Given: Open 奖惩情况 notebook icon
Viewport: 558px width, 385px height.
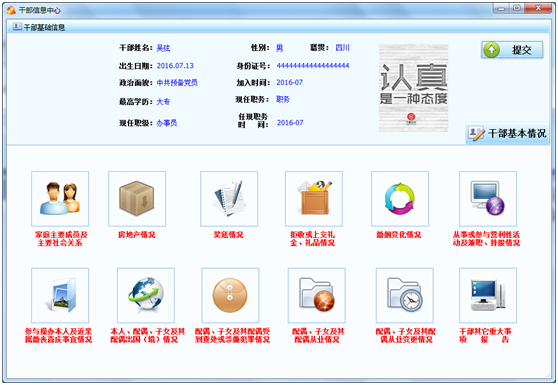Looking at the screenshot, I should (229, 199).
